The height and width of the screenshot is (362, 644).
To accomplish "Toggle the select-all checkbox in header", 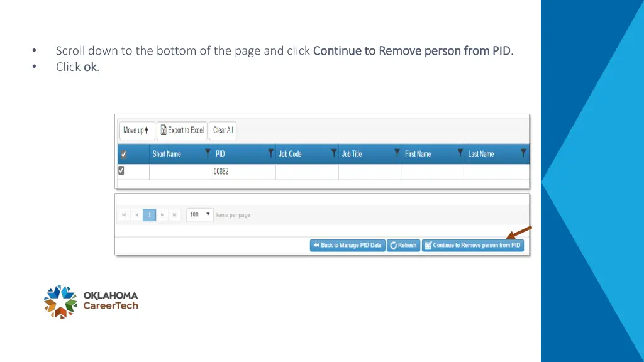I will pyautogui.click(x=124, y=155).
